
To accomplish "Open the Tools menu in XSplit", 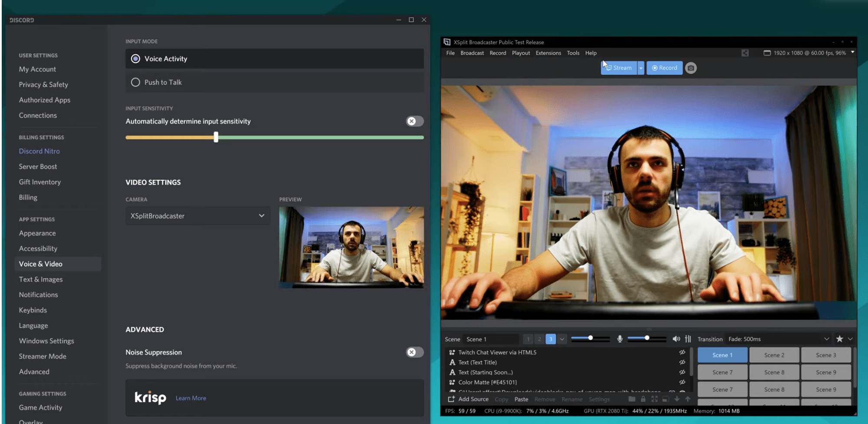I will coord(573,53).
